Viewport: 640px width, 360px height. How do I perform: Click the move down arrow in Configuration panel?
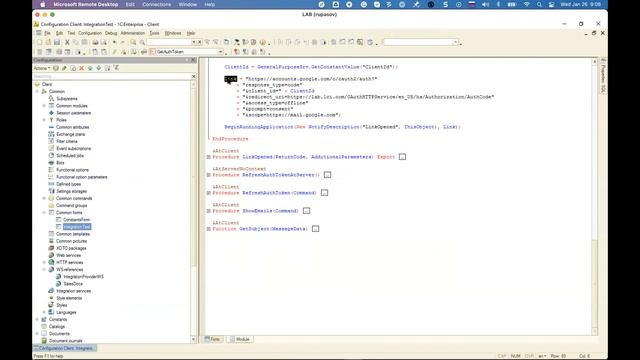pyautogui.click(x=99, y=68)
